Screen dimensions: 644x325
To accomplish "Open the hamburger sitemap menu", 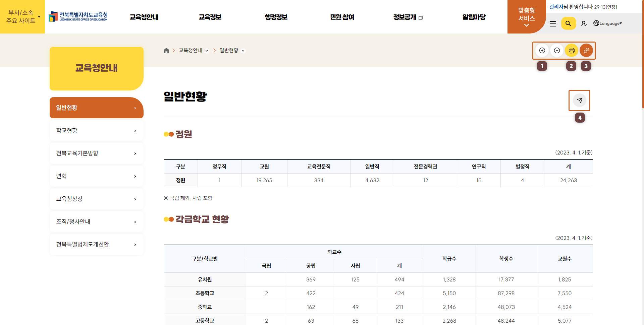I will tap(553, 23).
